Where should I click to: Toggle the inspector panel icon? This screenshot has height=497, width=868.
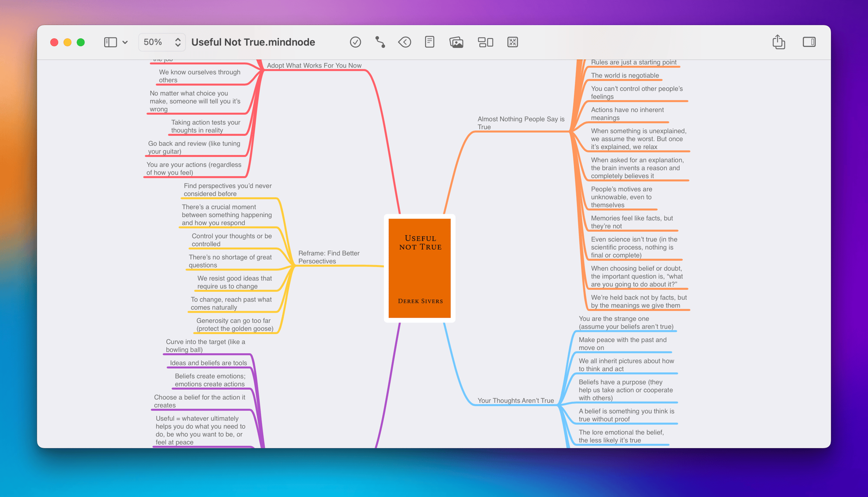tap(809, 42)
